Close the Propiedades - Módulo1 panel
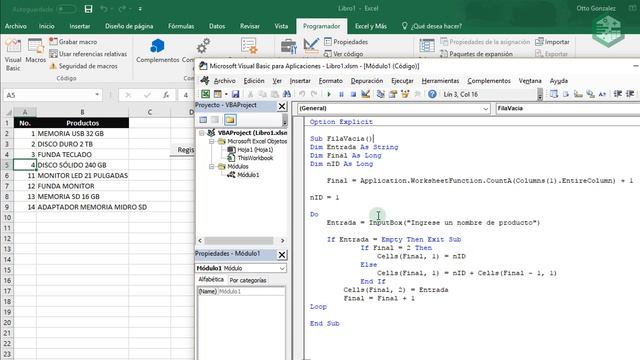 [282, 255]
